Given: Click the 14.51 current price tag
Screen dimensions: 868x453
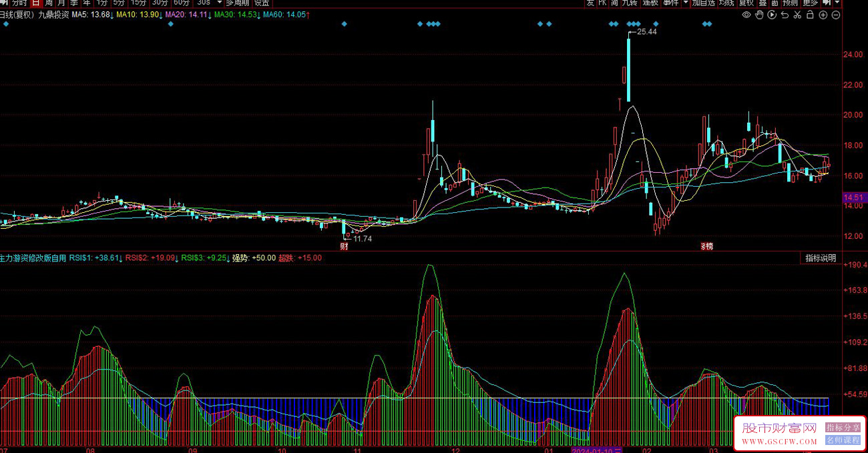Looking at the screenshot, I should (854, 197).
